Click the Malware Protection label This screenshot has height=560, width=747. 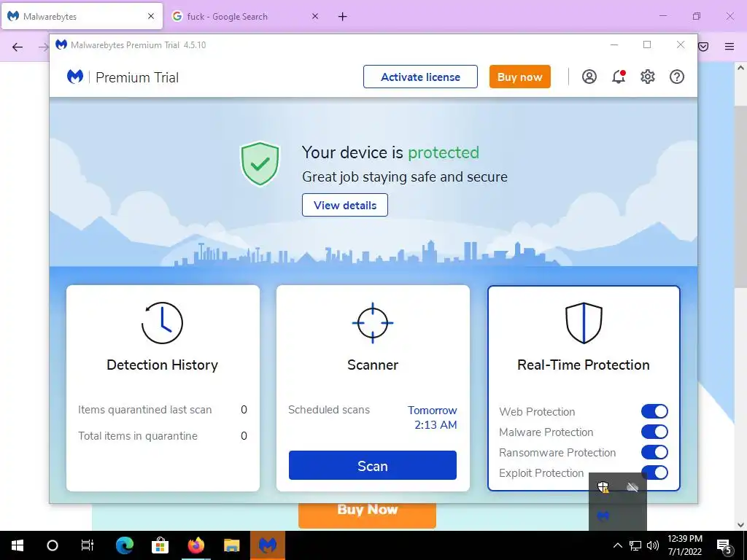pos(546,432)
